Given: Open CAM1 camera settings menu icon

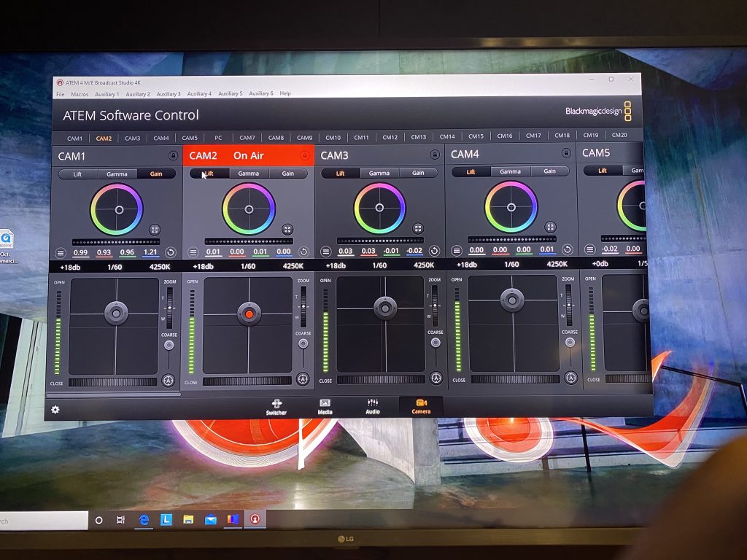Looking at the screenshot, I should 61,252.
